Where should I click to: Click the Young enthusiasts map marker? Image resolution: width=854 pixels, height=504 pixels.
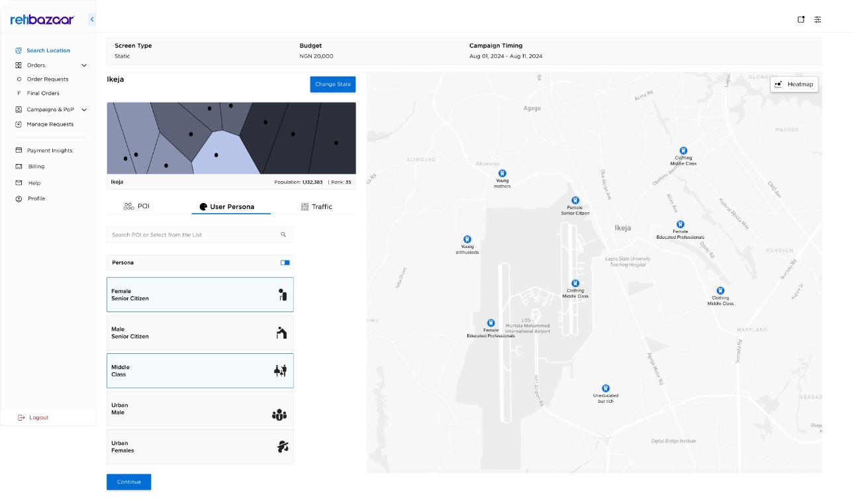(x=467, y=239)
